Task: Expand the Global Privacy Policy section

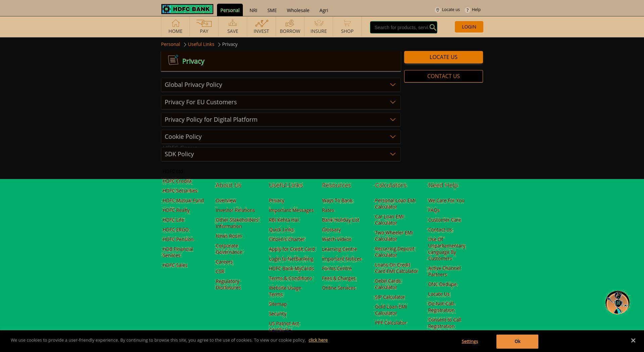Action: 281,85
